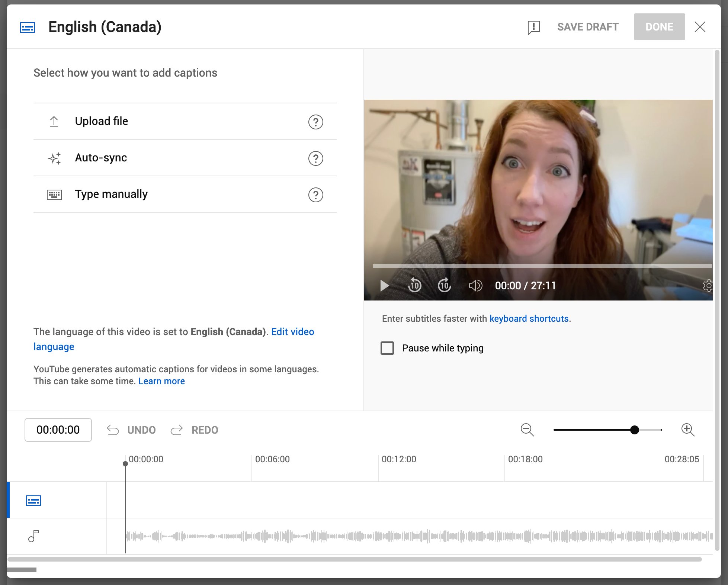728x585 pixels.
Task: Click the timeline zoom slider handle
Action: 635,430
